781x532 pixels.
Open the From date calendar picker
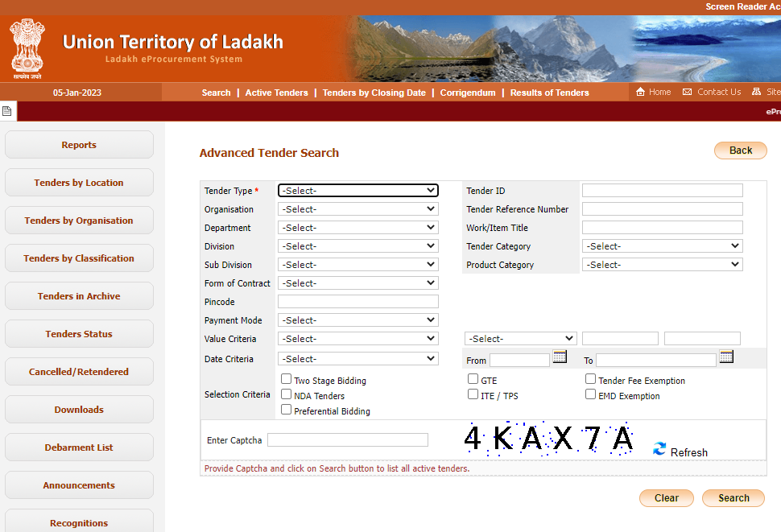tap(560, 357)
